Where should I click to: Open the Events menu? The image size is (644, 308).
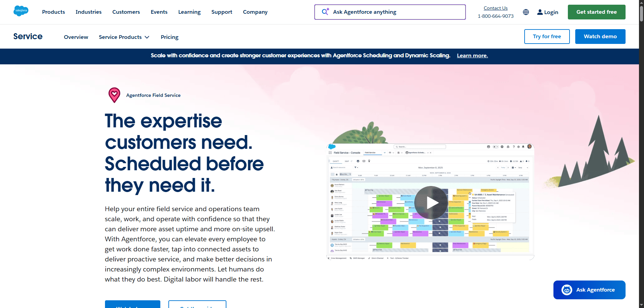159,12
